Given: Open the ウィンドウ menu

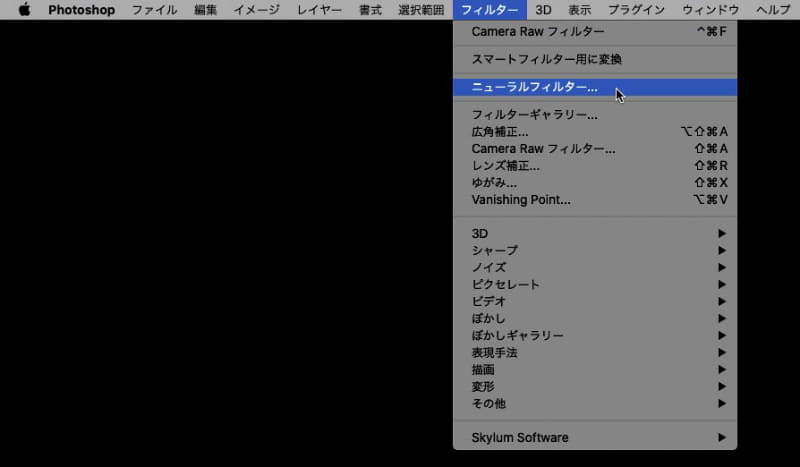Looking at the screenshot, I should click(711, 10).
